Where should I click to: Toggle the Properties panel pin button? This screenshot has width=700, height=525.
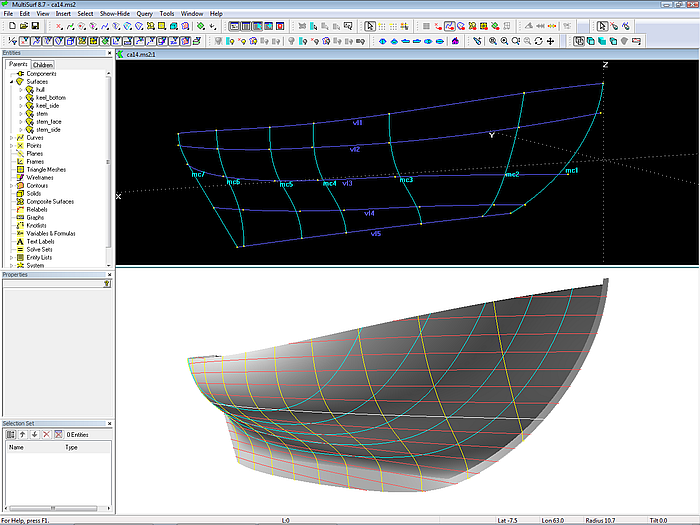[107, 284]
